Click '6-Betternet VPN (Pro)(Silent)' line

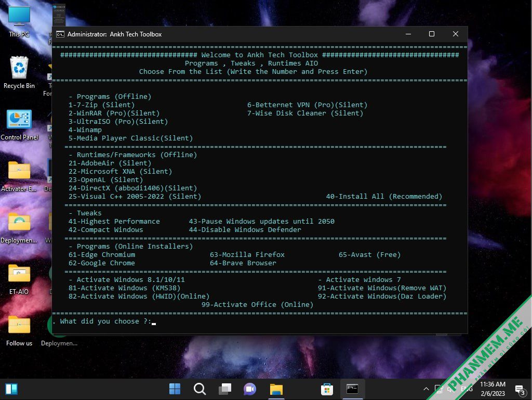coord(307,105)
